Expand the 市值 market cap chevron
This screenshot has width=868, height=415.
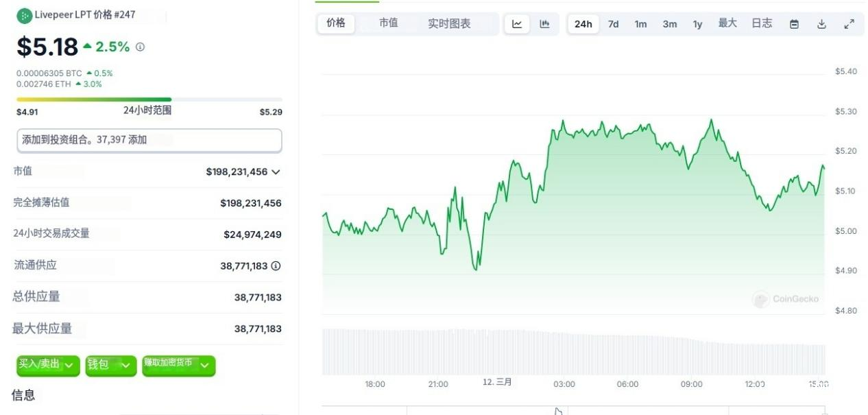coord(276,172)
